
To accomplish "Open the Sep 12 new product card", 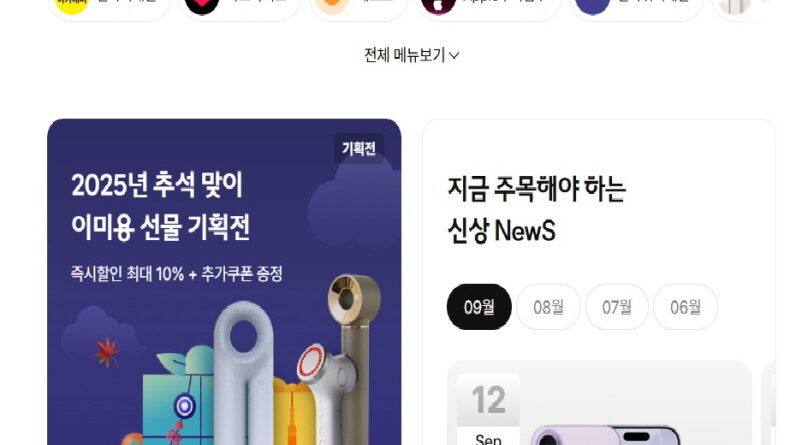I will pos(600,403).
